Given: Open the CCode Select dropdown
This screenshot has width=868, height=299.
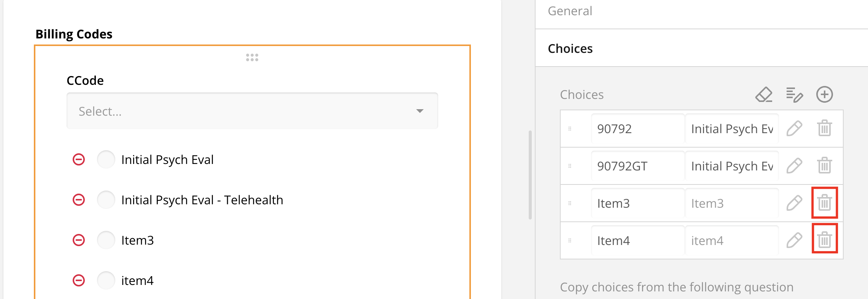Looking at the screenshot, I should click(252, 111).
